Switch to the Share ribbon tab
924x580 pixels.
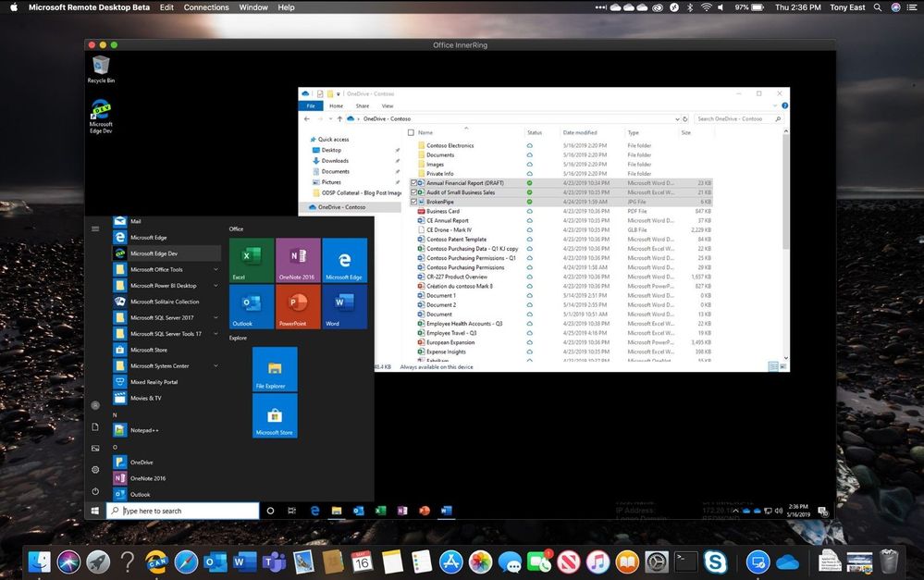tap(363, 106)
